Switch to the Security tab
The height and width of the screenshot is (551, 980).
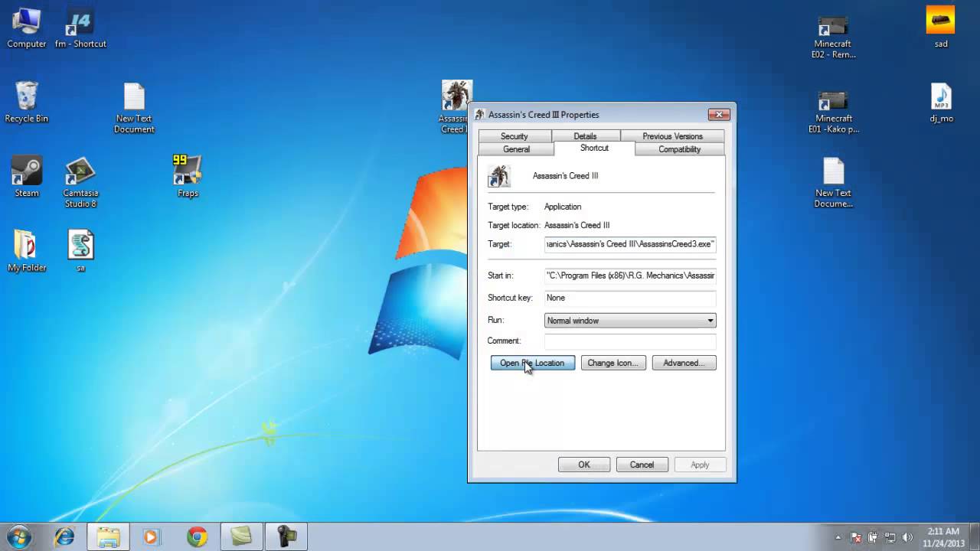point(514,136)
